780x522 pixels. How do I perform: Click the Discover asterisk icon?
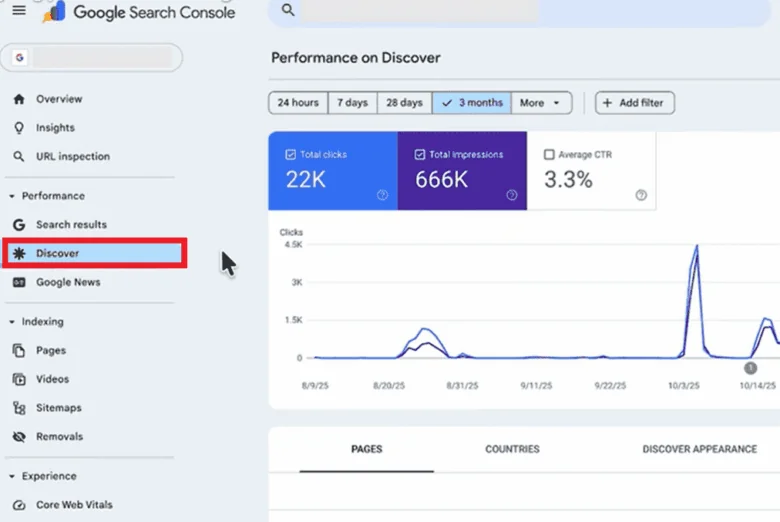19,253
